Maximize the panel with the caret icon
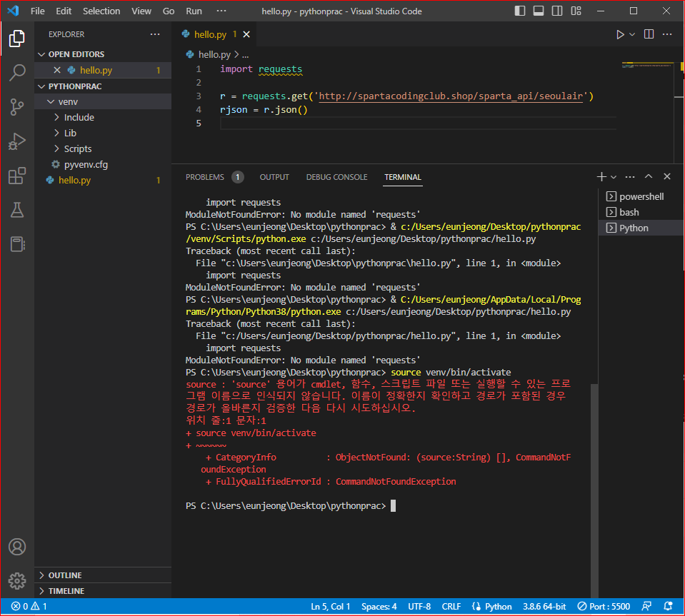This screenshot has height=616, width=685. click(649, 176)
